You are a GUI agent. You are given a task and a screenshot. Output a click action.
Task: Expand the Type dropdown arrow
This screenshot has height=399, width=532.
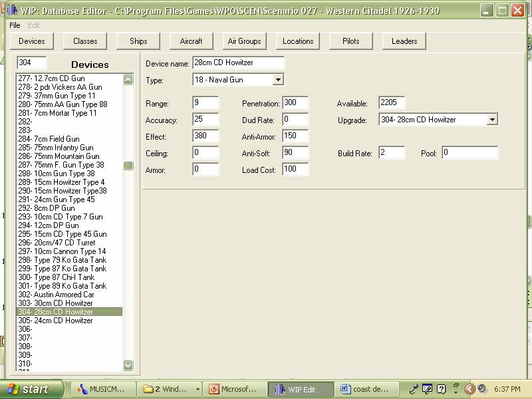[x=278, y=80]
